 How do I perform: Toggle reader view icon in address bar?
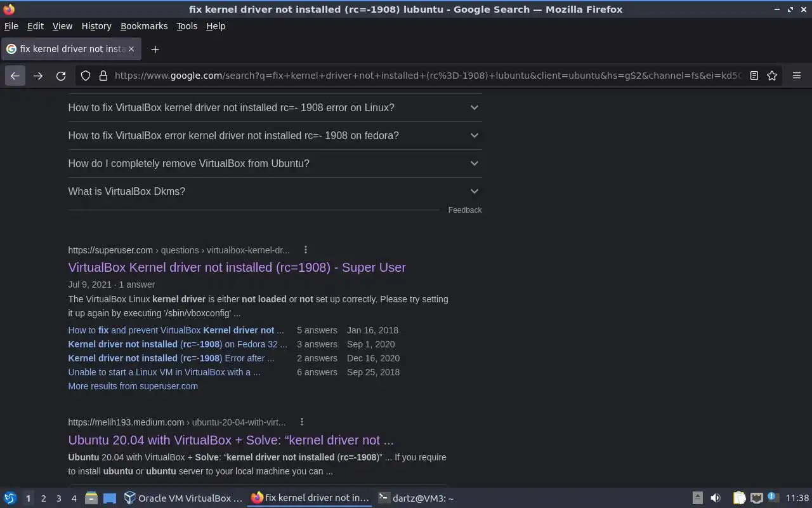(x=754, y=76)
